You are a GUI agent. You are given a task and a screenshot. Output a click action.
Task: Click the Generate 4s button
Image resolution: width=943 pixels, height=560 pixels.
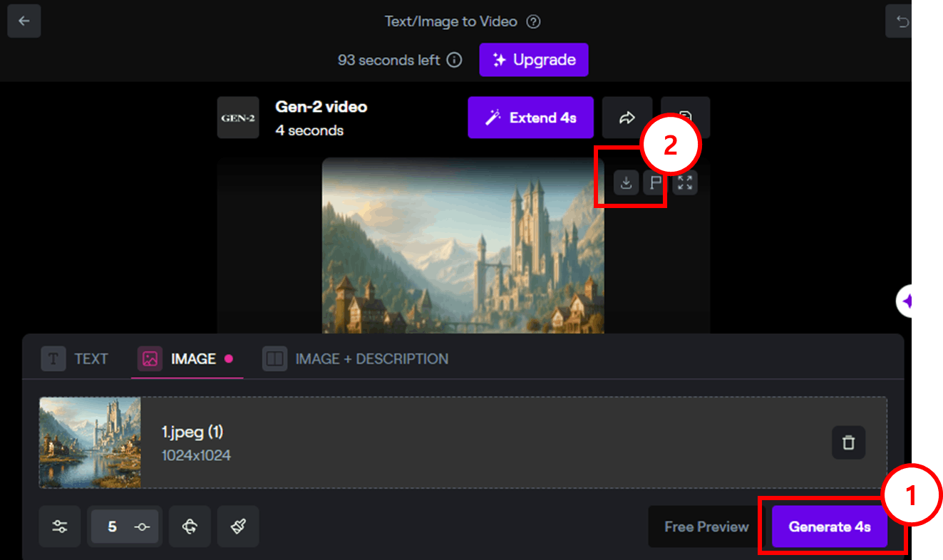click(830, 527)
